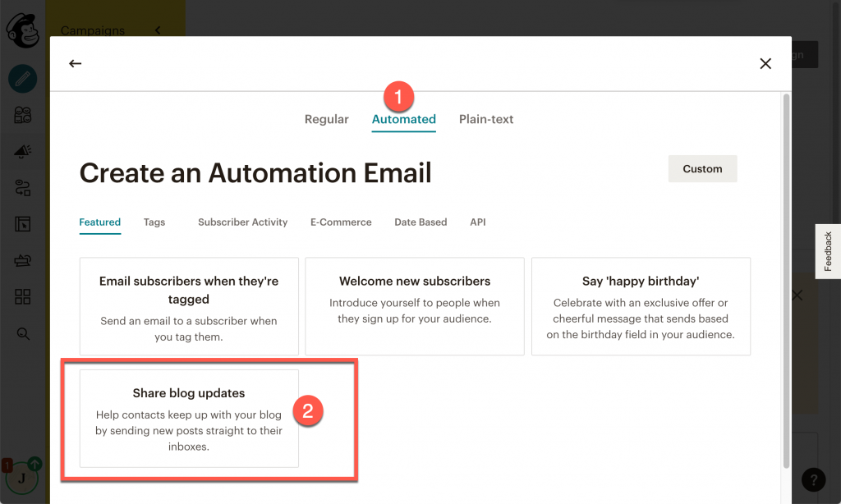Open the Automations journey icon
The height and width of the screenshot is (504, 841).
point(22,187)
